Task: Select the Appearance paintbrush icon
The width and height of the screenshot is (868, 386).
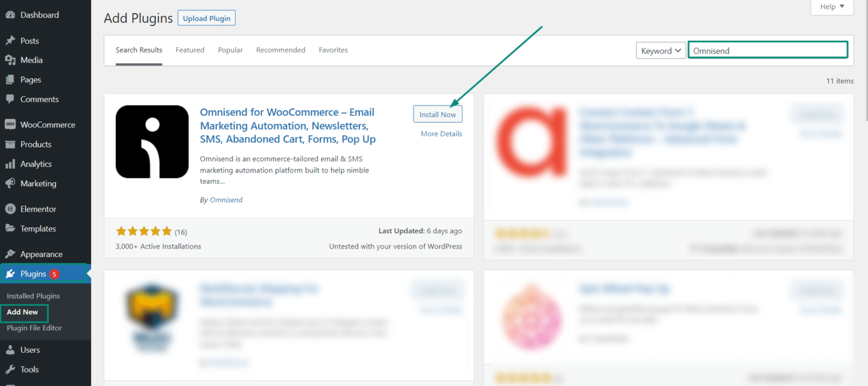Action: 10,255
